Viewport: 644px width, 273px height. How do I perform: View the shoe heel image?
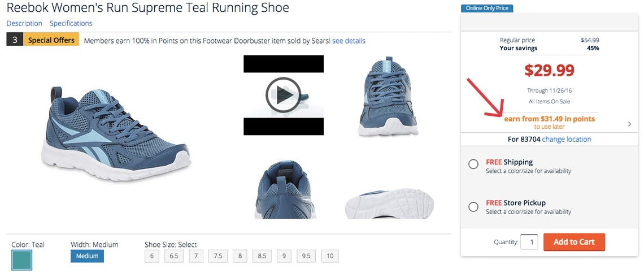point(286,189)
